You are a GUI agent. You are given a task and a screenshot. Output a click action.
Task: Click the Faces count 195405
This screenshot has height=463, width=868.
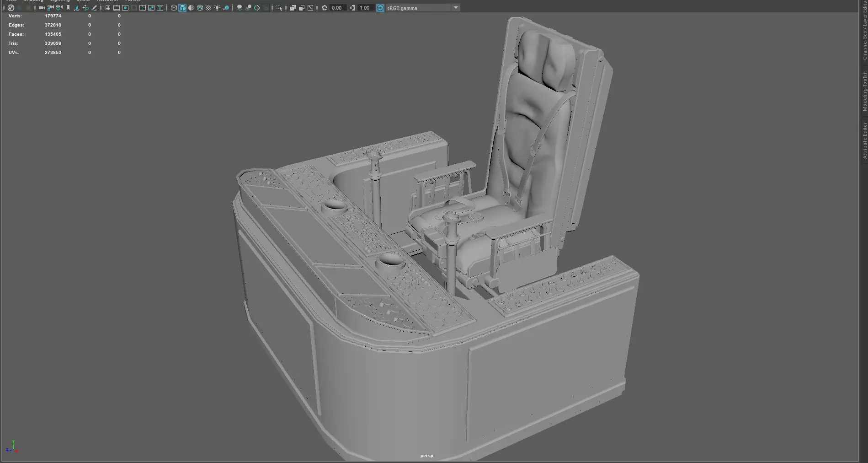pos(53,34)
